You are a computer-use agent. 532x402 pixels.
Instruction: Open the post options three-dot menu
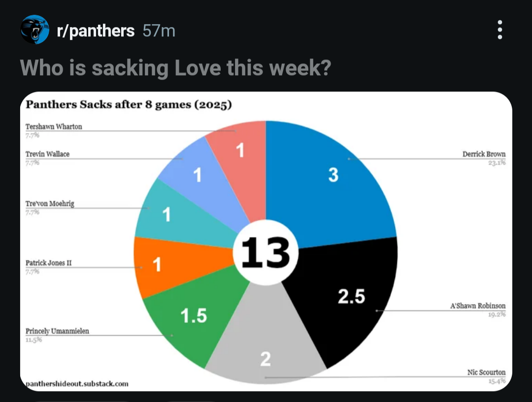coord(500,30)
